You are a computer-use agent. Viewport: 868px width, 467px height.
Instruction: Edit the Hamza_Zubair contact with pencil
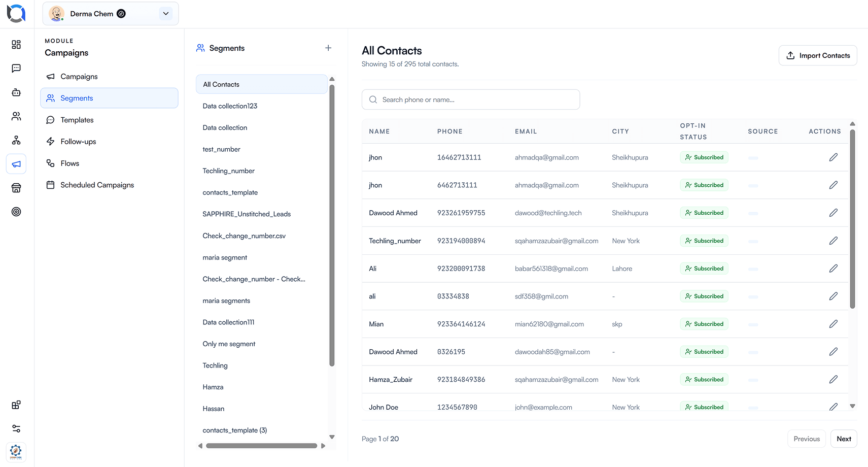(833, 379)
